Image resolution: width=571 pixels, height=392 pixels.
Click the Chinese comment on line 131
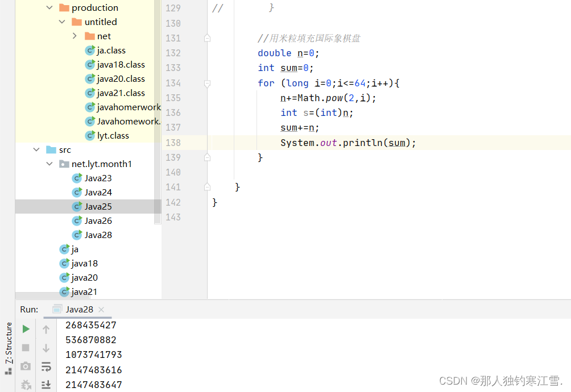309,38
